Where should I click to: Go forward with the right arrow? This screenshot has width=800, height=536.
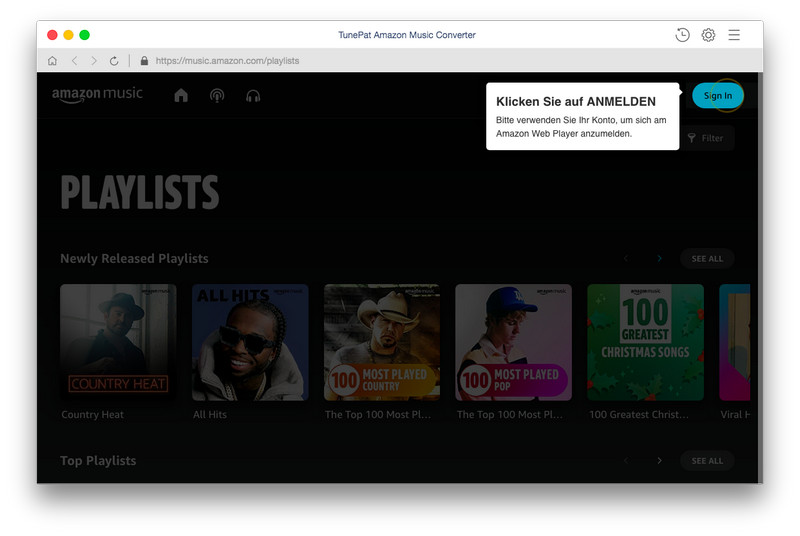click(x=94, y=61)
